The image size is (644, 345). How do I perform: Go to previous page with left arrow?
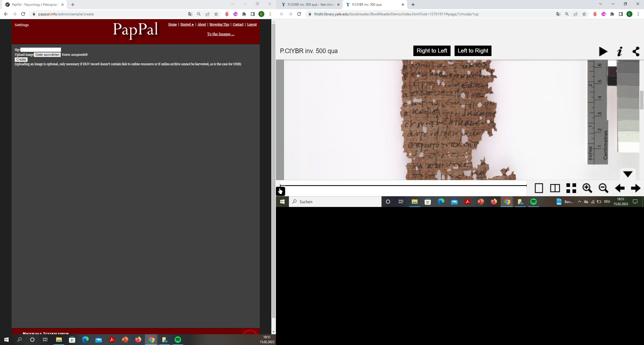point(619,188)
